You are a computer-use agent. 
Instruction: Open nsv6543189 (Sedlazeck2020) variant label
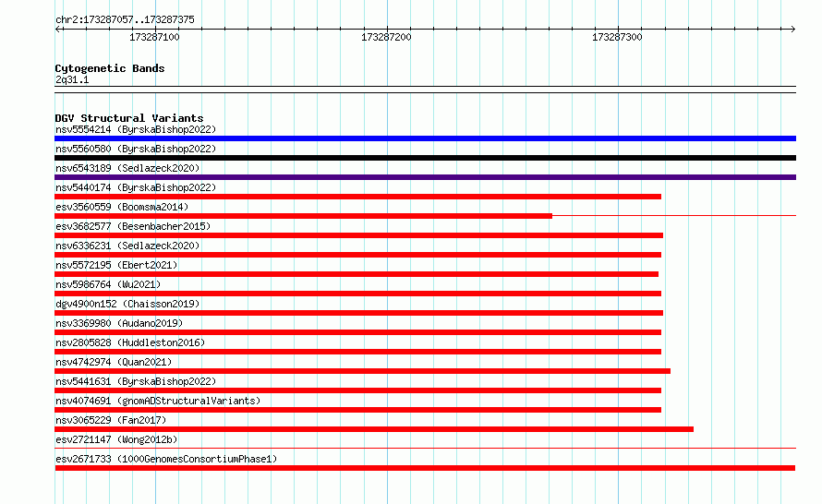(127, 168)
